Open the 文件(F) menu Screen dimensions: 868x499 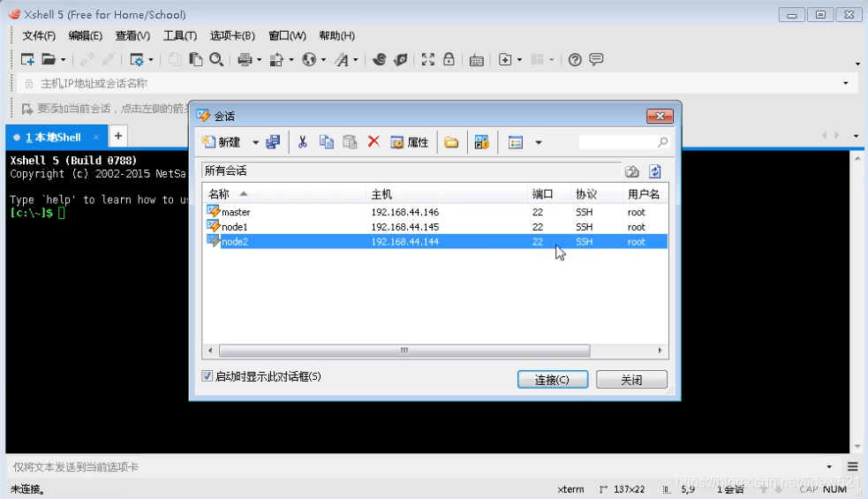pos(39,36)
